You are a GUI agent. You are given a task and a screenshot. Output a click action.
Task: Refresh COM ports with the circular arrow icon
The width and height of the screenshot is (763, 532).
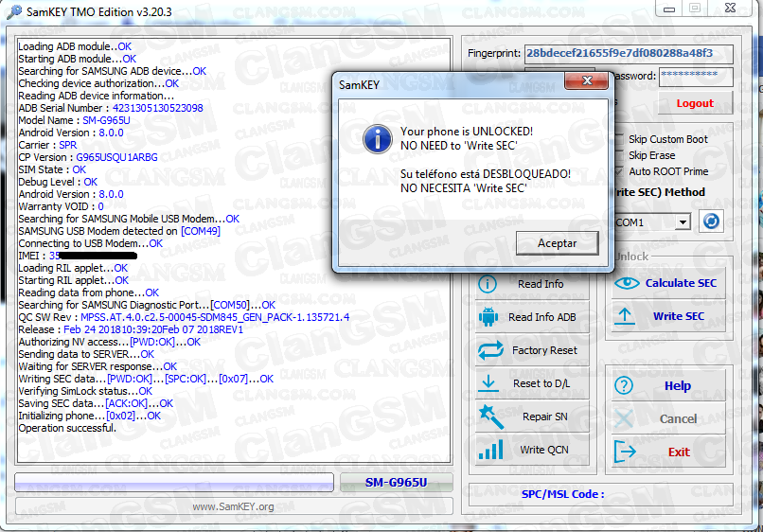(x=711, y=222)
